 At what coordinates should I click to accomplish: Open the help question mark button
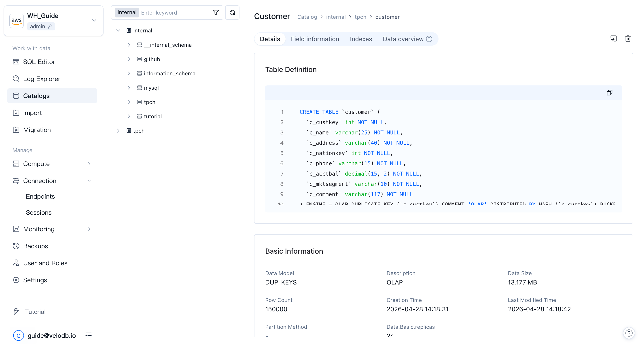click(629, 333)
